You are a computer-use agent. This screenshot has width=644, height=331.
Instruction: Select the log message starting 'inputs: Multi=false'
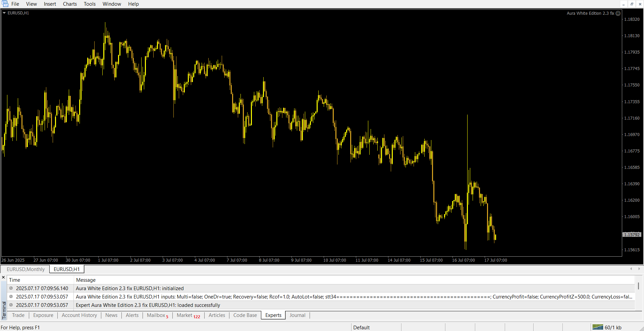pos(354,296)
